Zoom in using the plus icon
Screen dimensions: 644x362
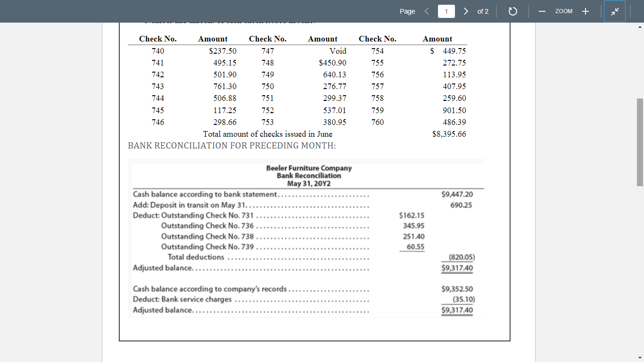(585, 11)
